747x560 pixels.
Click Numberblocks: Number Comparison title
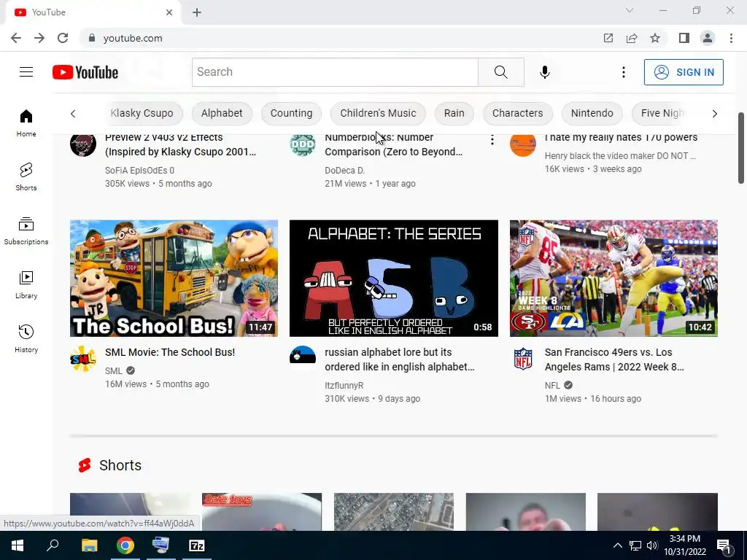click(393, 144)
